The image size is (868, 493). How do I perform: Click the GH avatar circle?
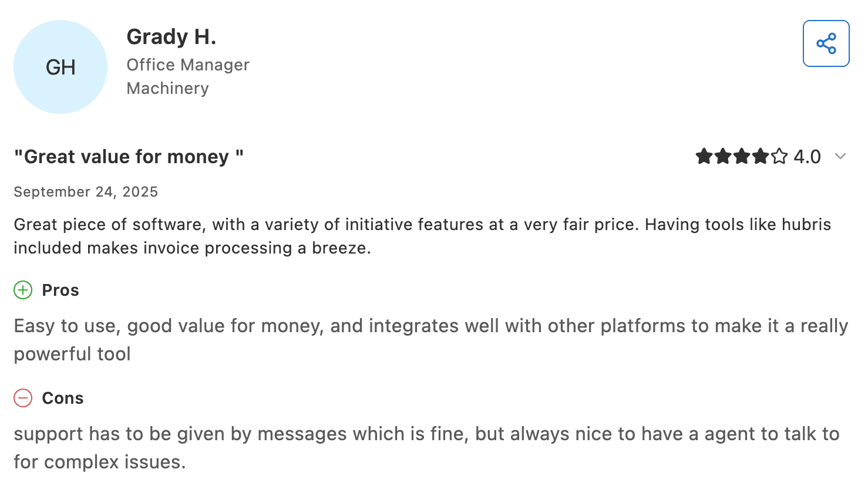coord(60,67)
